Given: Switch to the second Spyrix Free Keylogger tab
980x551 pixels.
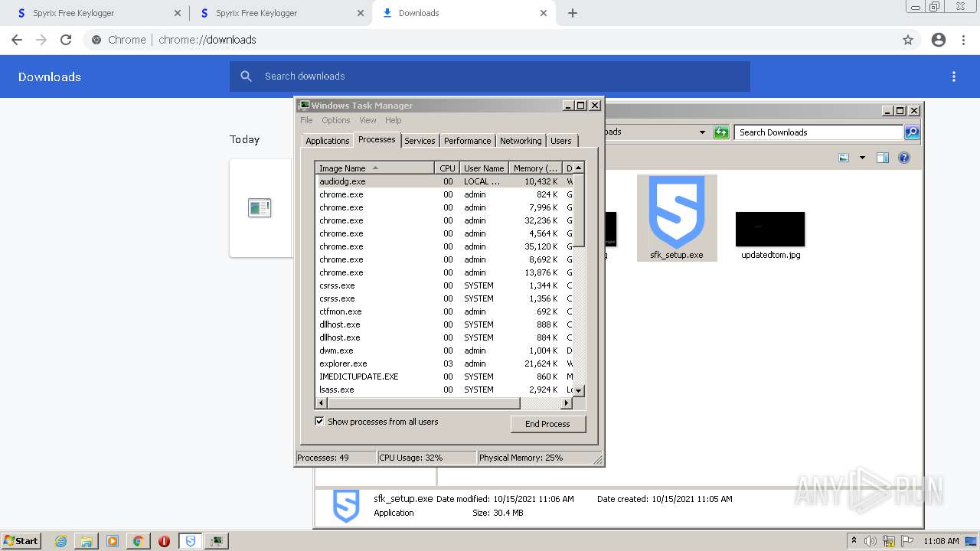Looking at the screenshot, I should [x=280, y=13].
